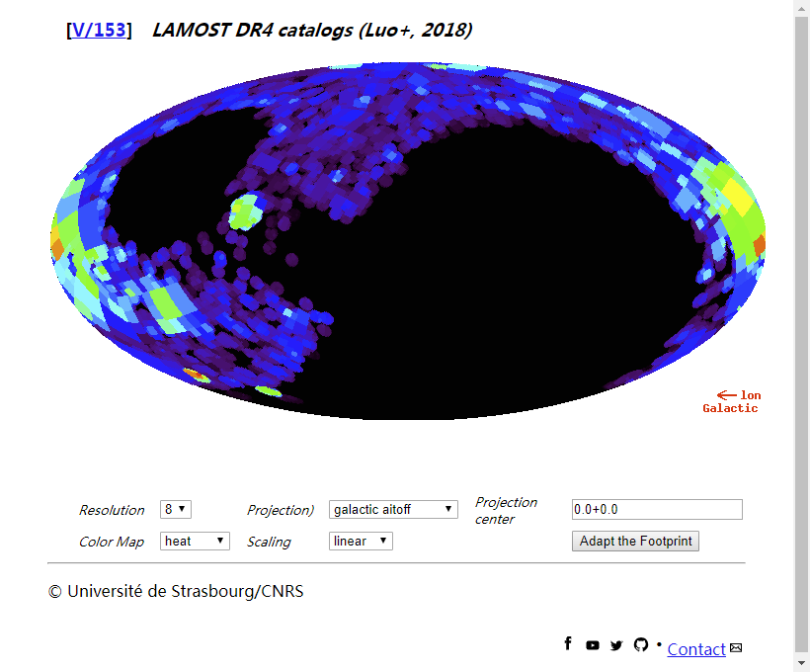Open the Resolution dropdown
Image resolution: width=810 pixels, height=672 pixels.
tap(175, 509)
